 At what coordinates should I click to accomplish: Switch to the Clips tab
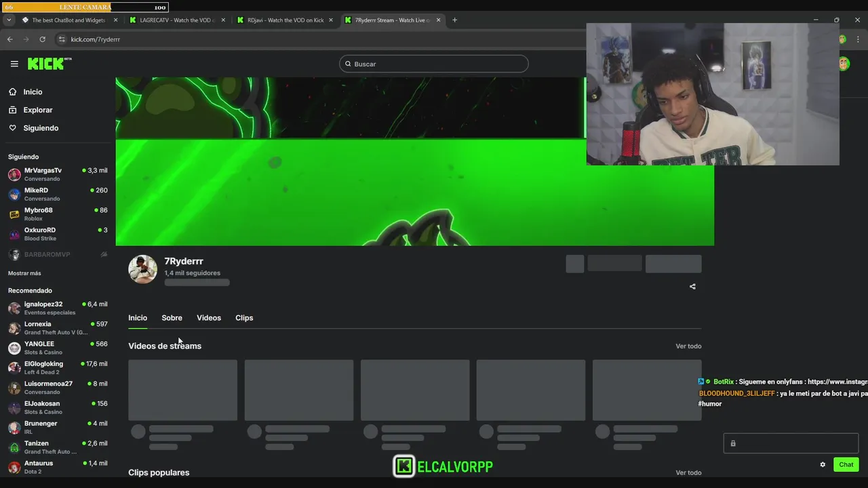click(x=244, y=318)
